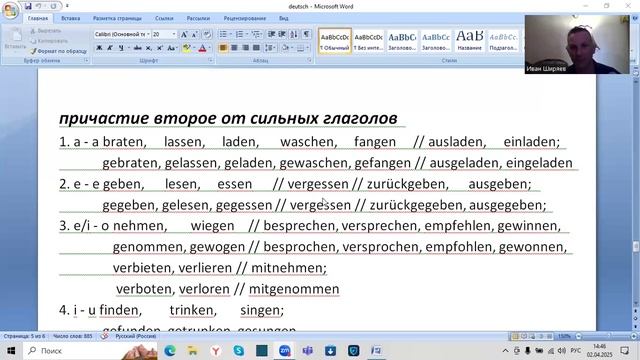Viewport: 640px width, 360px height.
Task: Decrease paragraph indent
Action: tap(271, 34)
